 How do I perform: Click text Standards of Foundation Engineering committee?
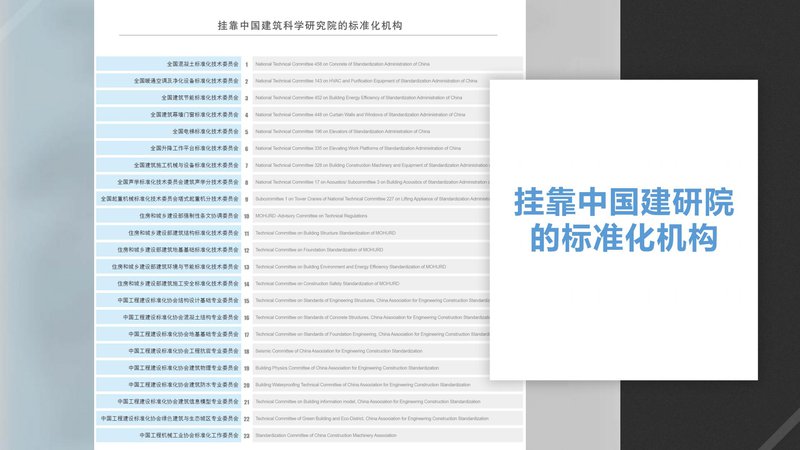click(372, 334)
